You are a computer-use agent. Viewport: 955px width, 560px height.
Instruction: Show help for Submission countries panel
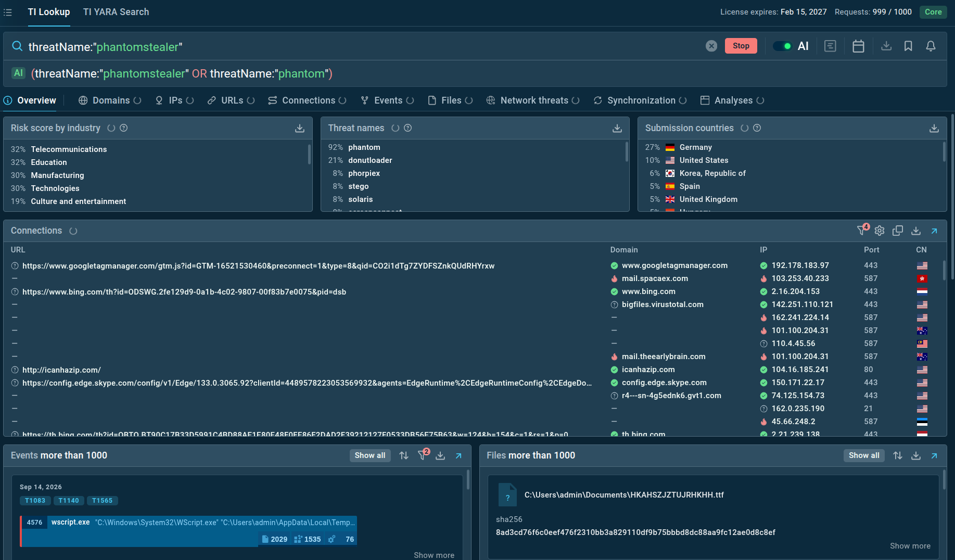click(757, 128)
